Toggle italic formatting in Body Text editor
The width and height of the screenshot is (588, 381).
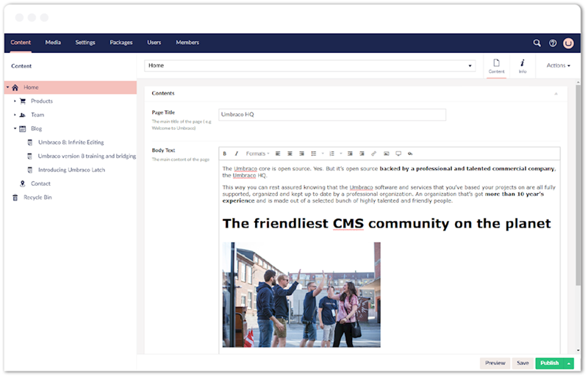point(236,153)
